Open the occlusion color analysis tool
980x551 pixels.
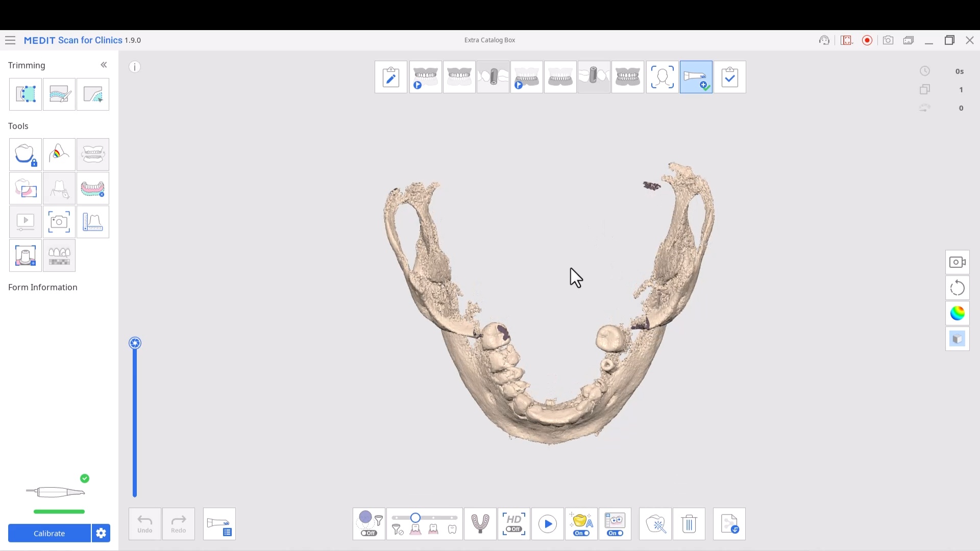59,155
